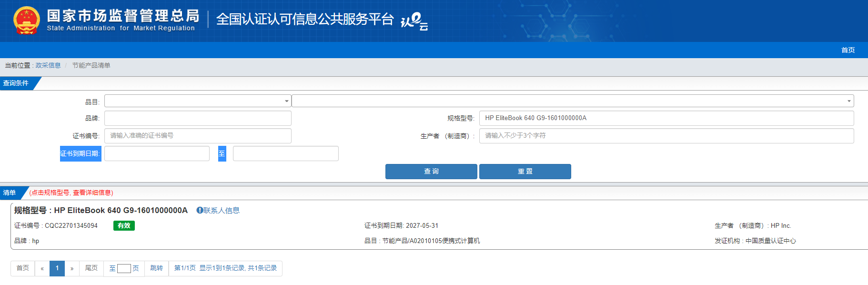Open the second wide 品目 dropdown

pyautogui.click(x=573, y=101)
